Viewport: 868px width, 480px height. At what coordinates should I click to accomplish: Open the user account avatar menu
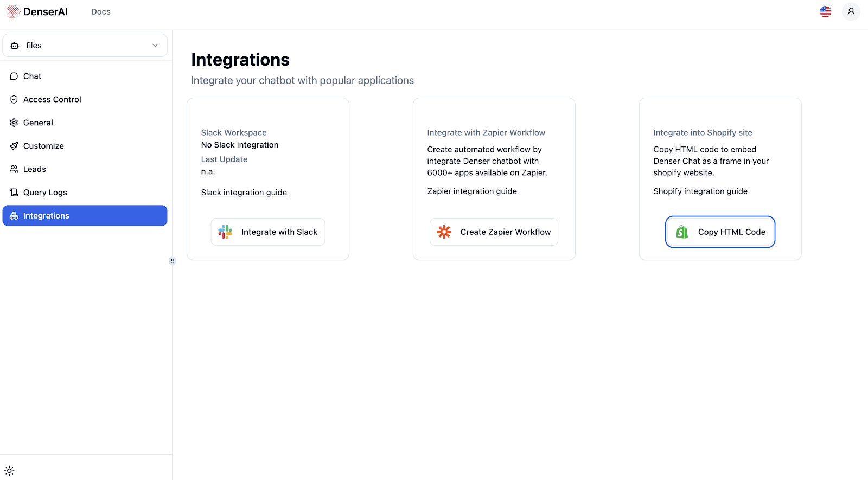pos(851,11)
